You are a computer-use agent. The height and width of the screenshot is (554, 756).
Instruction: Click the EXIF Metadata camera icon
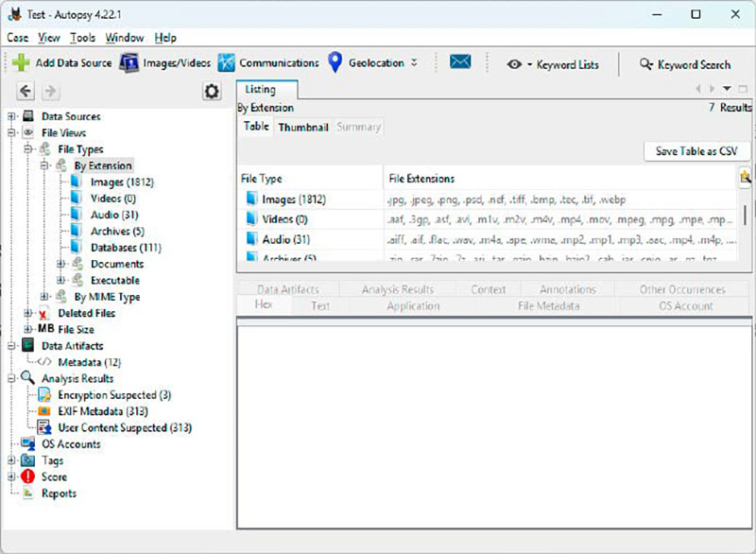click(43, 411)
